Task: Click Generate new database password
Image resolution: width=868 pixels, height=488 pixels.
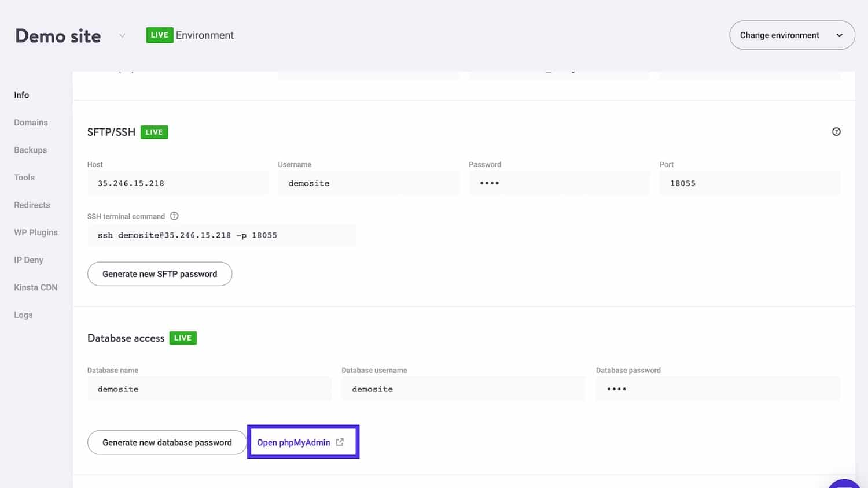Action: click(x=166, y=442)
